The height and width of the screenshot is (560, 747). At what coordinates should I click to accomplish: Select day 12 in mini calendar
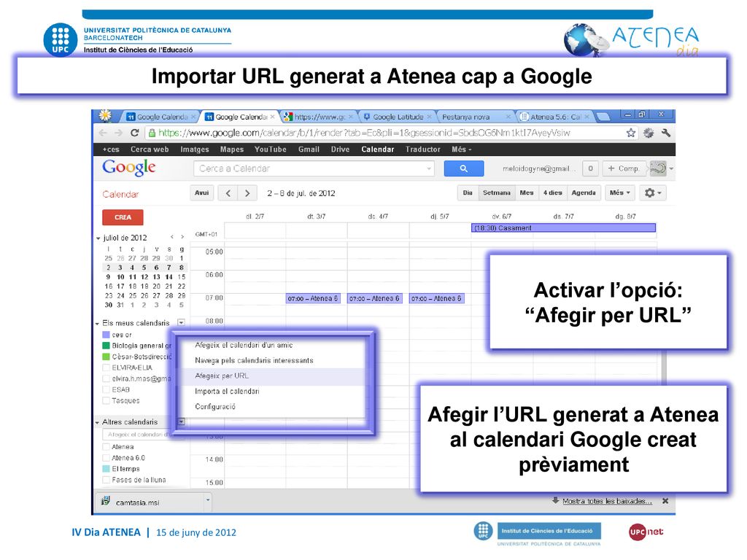click(144, 276)
